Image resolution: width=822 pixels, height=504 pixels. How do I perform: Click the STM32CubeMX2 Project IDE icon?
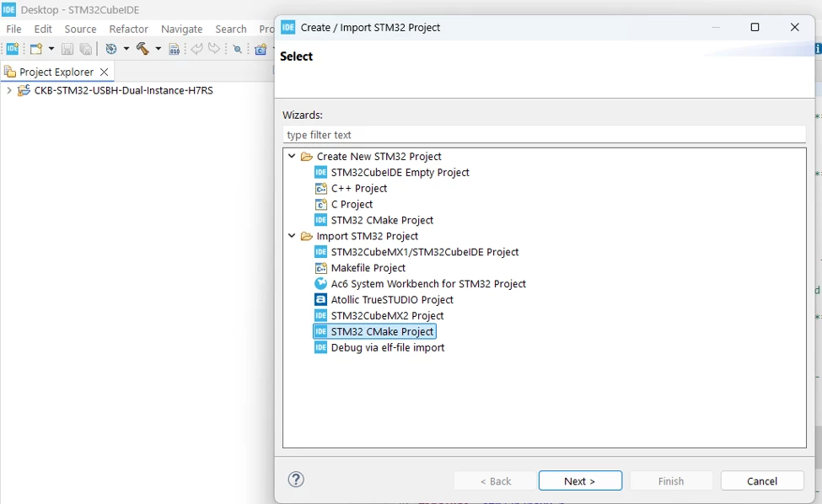pyautogui.click(x=320, y=315)
